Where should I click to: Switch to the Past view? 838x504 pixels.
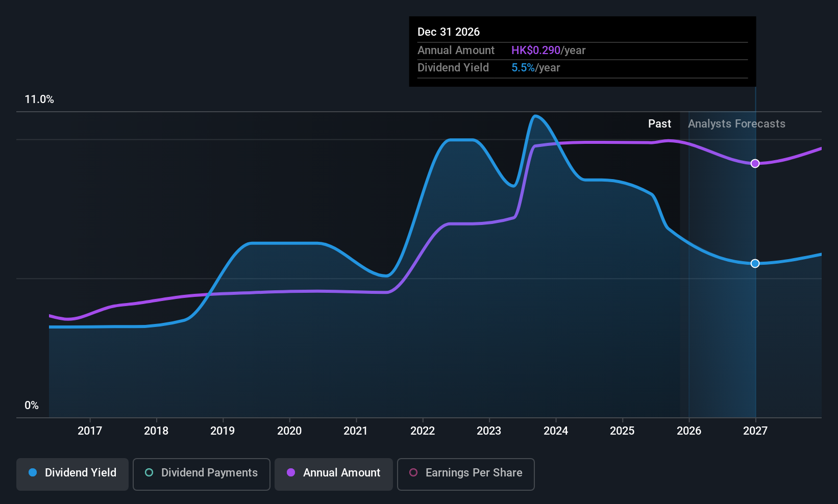[x=659, y=123]
